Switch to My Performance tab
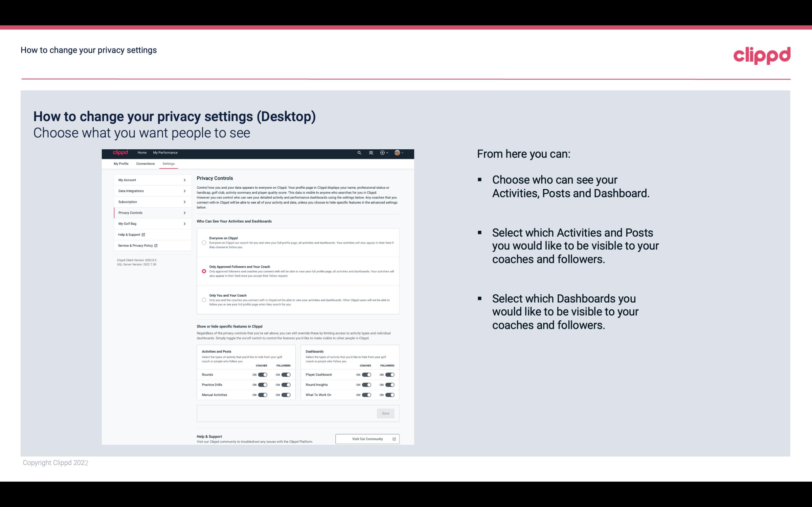This screenshot has width=812, height=507. tap(166, 153)
